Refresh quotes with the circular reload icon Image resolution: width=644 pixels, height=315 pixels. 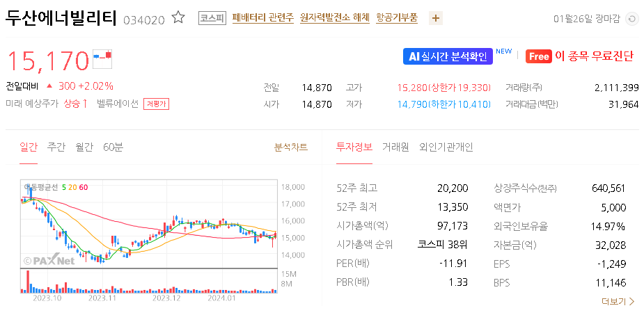(631, 19)
